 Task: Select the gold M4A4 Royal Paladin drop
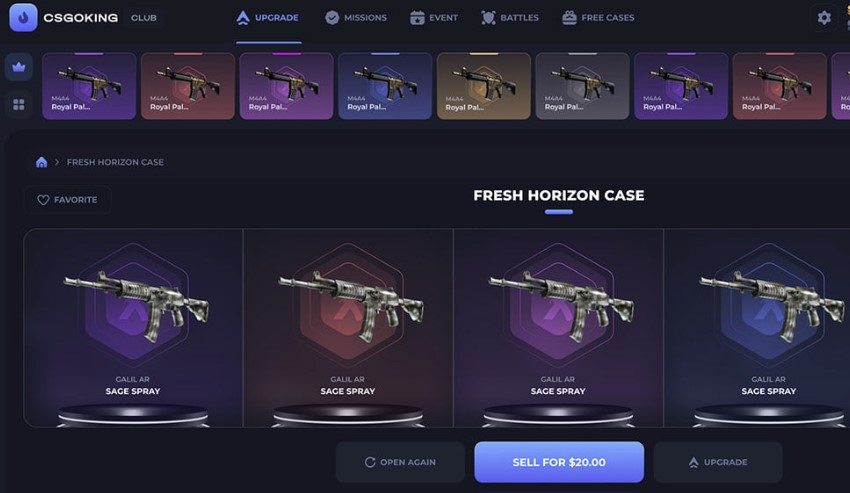tap(484, 86)
